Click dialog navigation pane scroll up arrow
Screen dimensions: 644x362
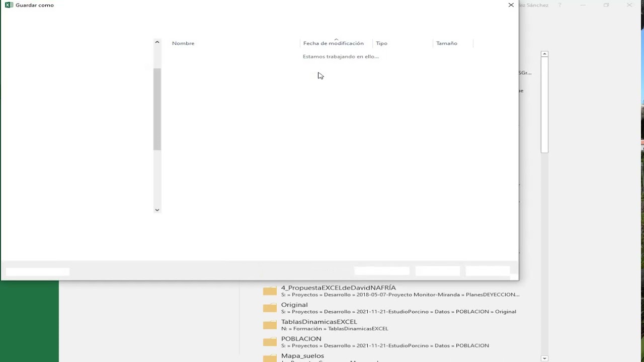157,42
